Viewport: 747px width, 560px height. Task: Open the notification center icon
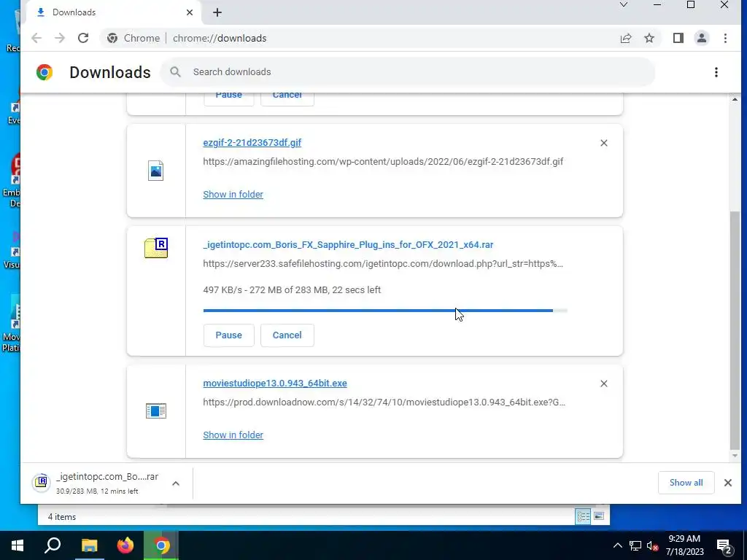pyautogui.click(x=724, y=546)
